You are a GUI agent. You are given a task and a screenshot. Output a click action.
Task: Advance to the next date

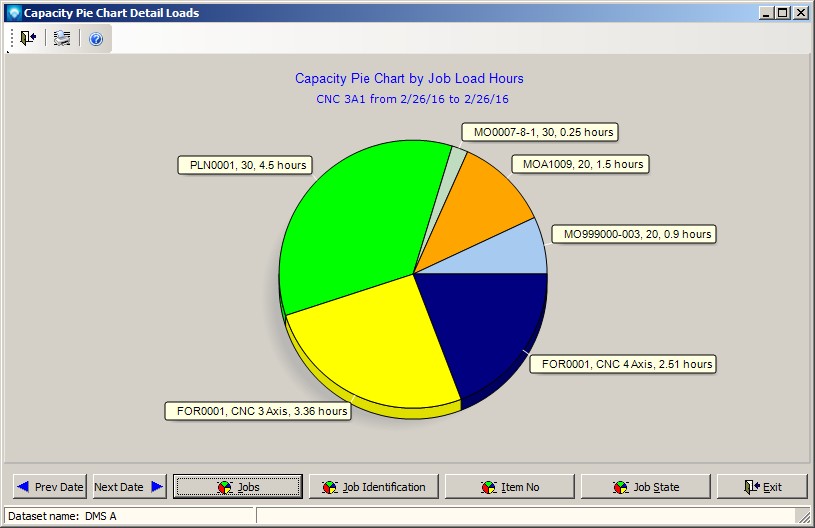click(x=129, y=487)
